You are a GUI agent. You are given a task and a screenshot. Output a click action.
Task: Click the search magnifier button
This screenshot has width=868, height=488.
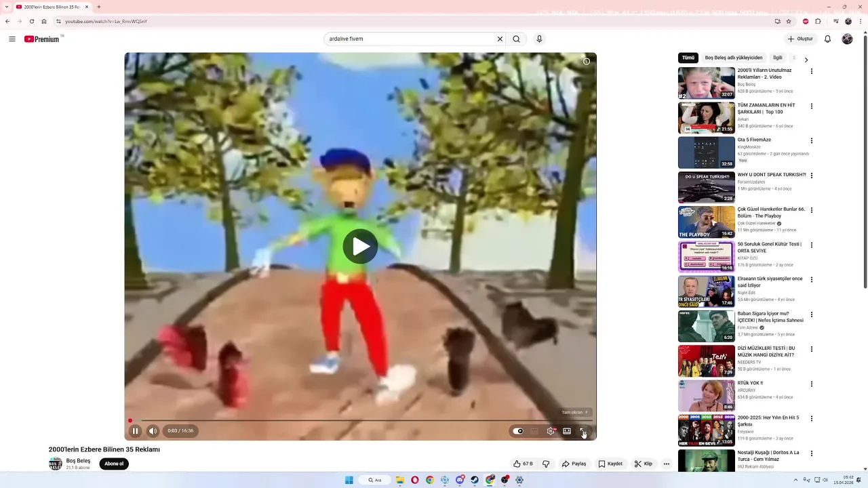(517, 39)
